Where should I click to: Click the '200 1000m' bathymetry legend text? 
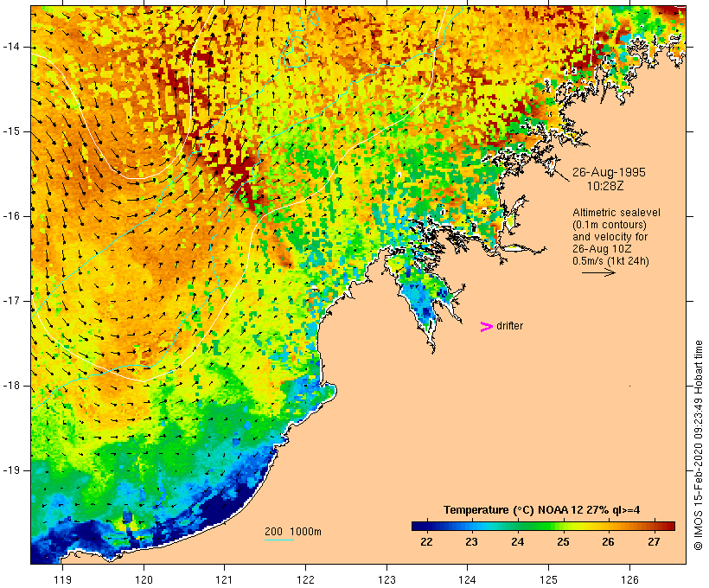(x=293, y=532)
